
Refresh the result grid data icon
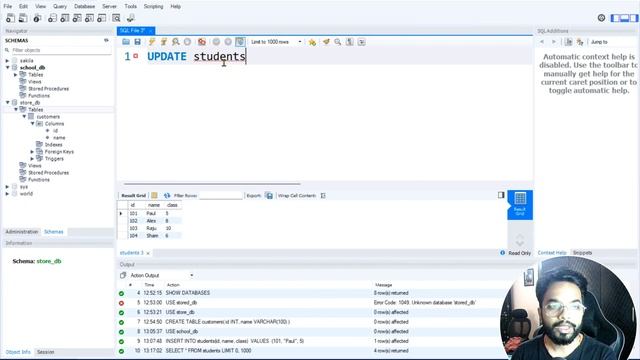[167, 196]
